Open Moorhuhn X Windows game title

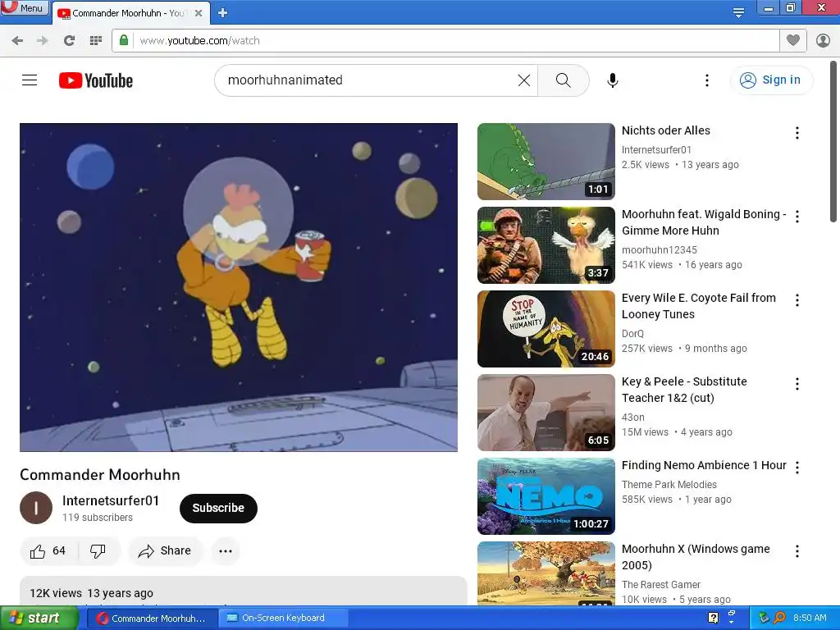click(x=696, y=557)
